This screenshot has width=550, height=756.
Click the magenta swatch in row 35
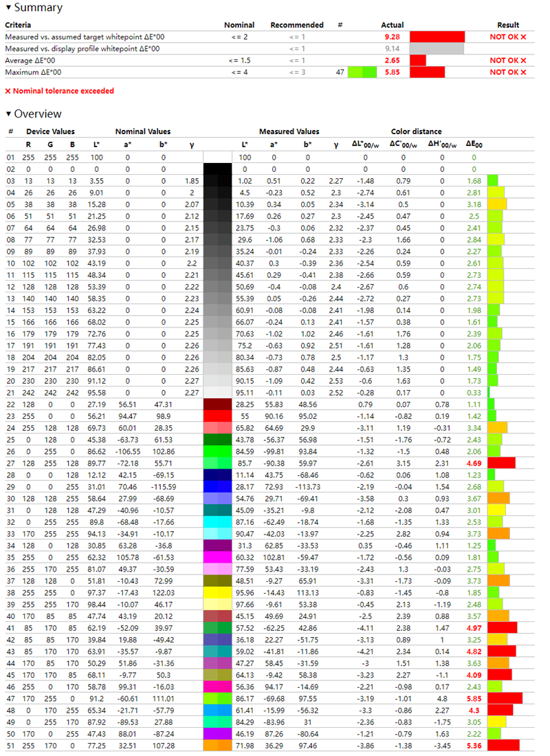coord(219,557)
